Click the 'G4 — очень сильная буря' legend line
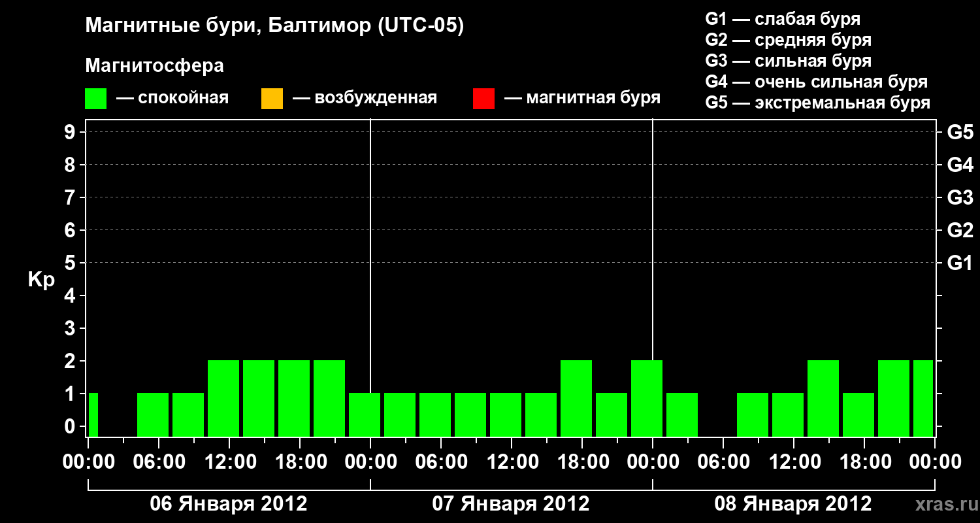The height and width of the screenshot is (523, 980). (816, 82)
